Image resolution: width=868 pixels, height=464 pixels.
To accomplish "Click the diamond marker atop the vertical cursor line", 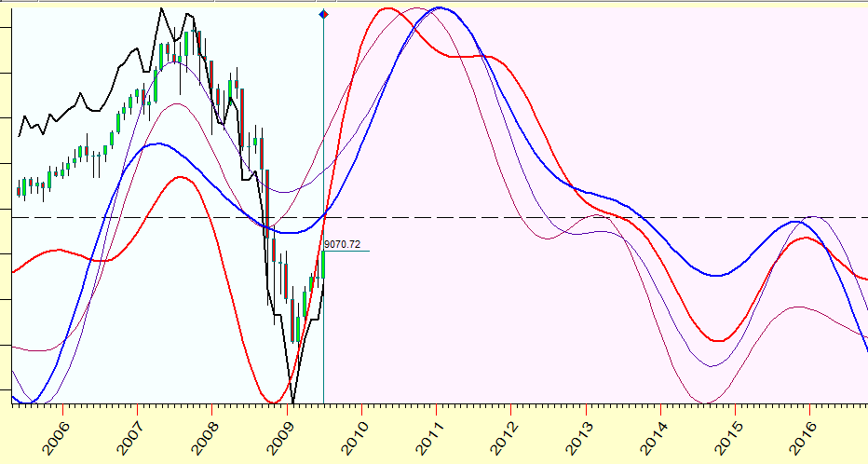I will tap(324, 14).
